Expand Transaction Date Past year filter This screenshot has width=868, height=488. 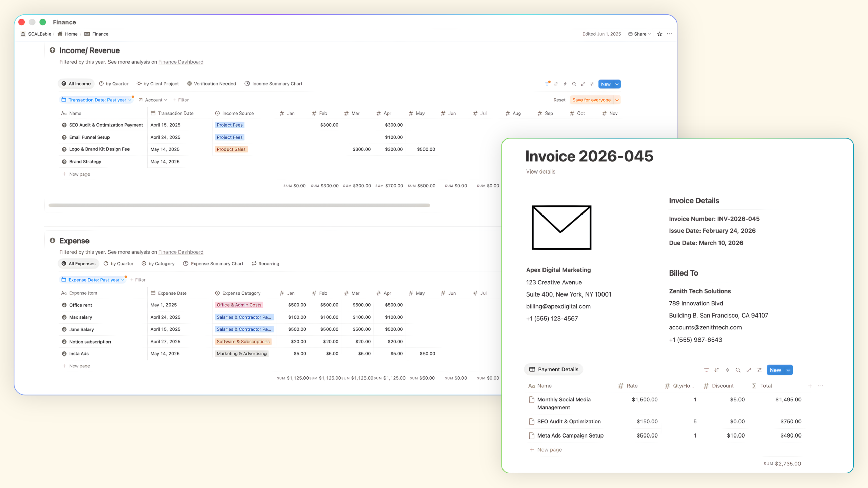pos(97,100)
